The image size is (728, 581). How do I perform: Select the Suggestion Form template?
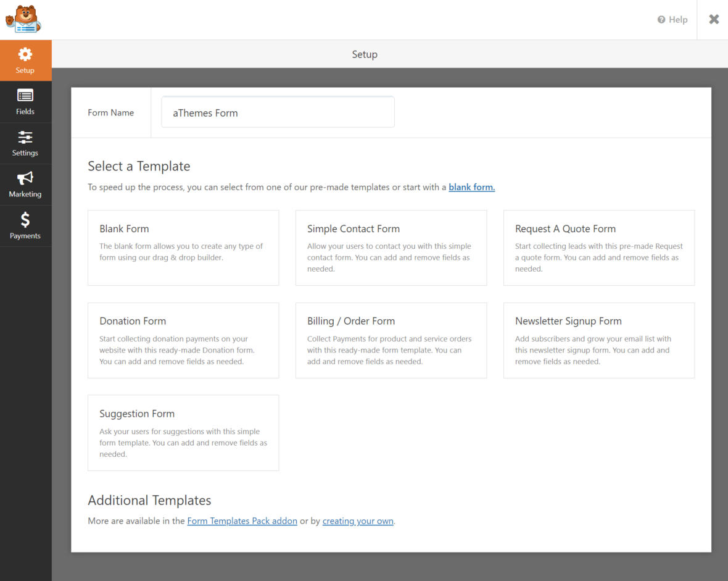tap(183, 433)
